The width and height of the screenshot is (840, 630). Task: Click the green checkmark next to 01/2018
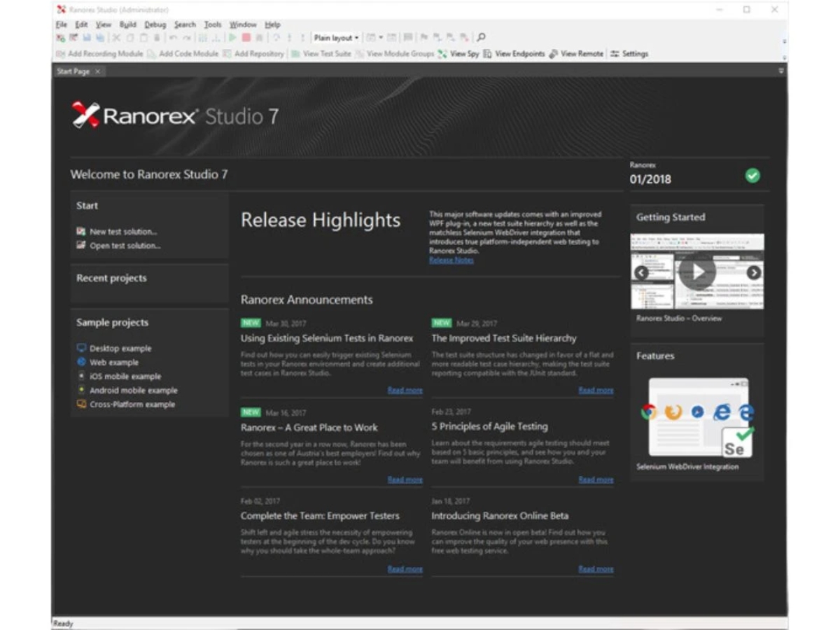752,176
